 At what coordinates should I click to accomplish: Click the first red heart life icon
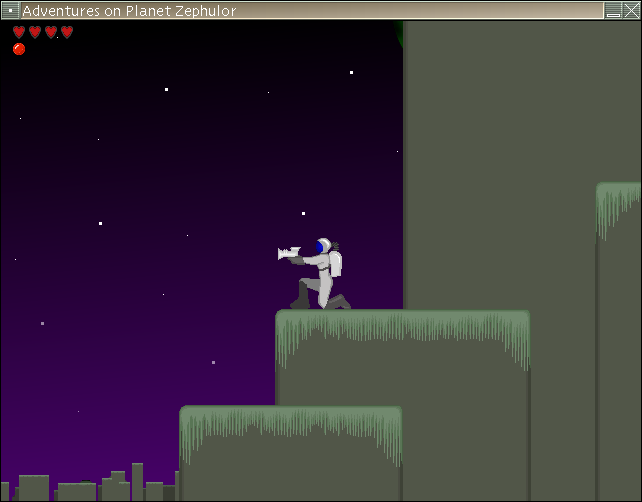click(x=19, y=32)
